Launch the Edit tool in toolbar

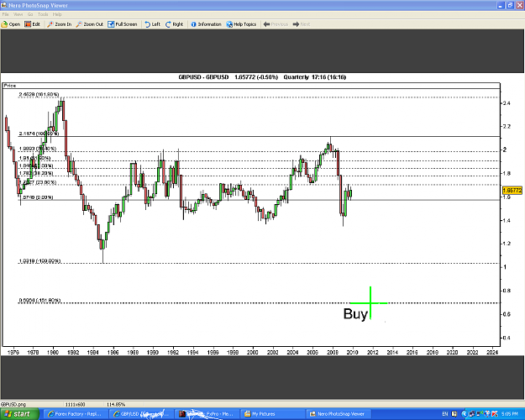[x=33, y=24]
